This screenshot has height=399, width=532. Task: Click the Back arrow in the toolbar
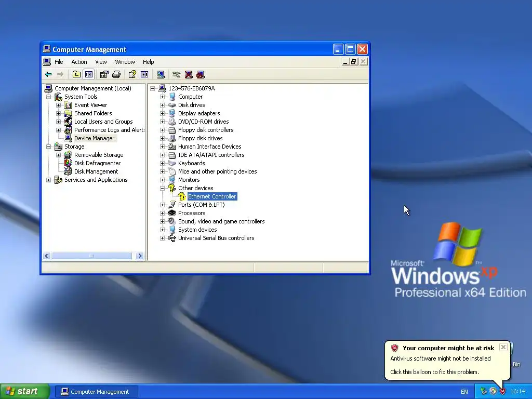tap(48, 74)
